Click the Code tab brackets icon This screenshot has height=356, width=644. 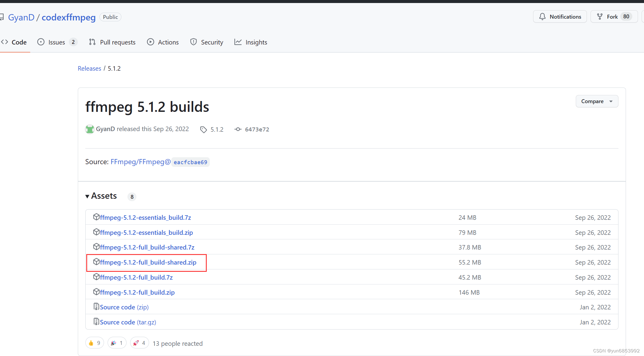tap(5, 42)
